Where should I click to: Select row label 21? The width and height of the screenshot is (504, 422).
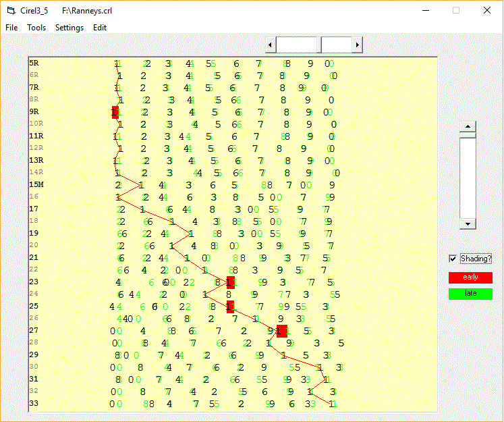click(34, 258)
